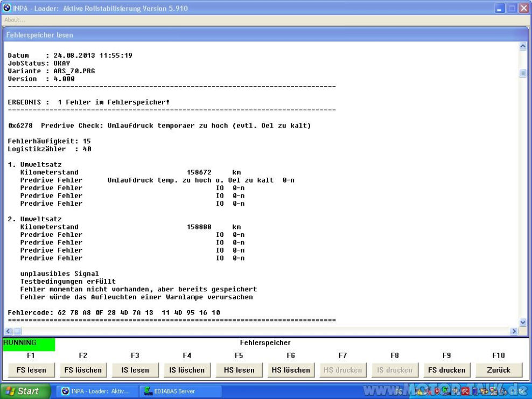Click the vertical scrollbar up arrow

(523, 47)
